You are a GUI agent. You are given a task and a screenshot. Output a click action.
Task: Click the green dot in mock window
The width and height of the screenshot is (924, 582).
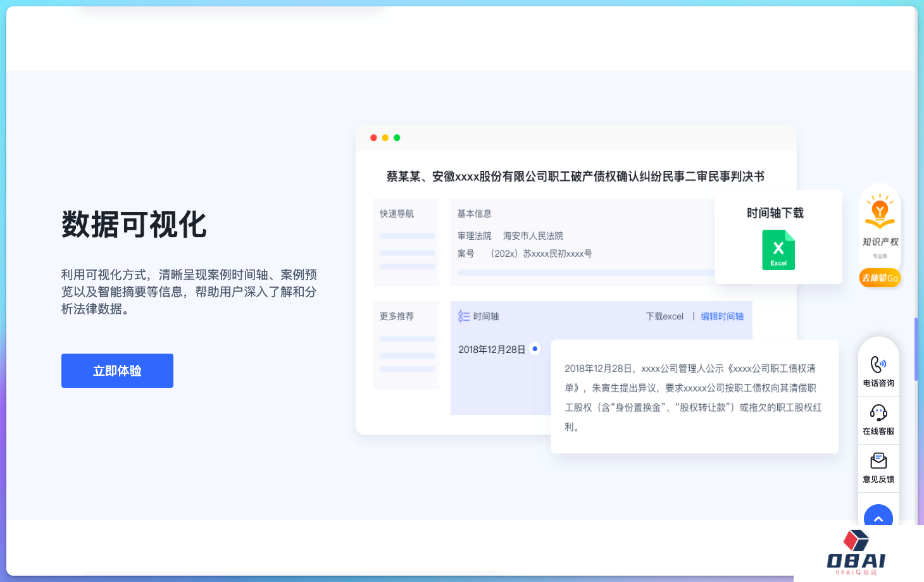(397, 138)
